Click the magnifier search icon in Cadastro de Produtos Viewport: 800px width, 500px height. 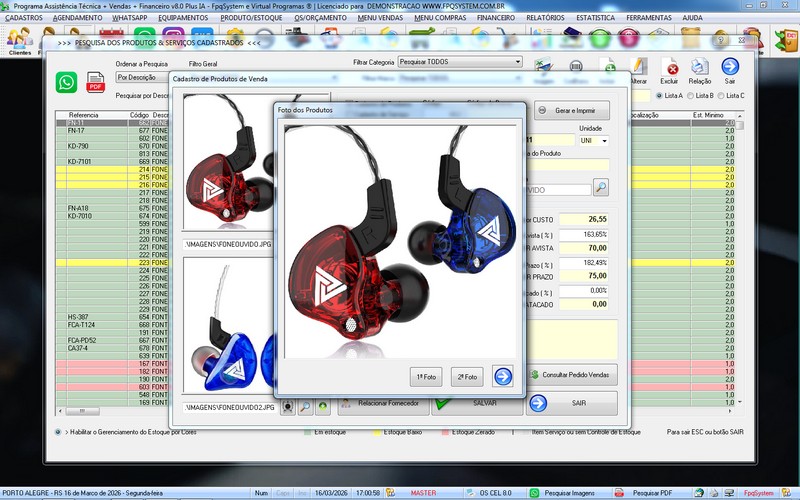[x=601, y=187]
